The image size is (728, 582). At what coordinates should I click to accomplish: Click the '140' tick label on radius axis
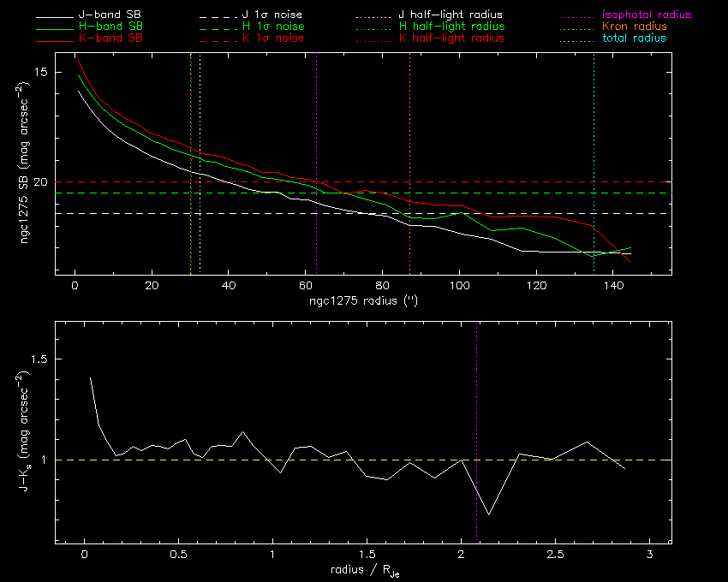point(614,286)
